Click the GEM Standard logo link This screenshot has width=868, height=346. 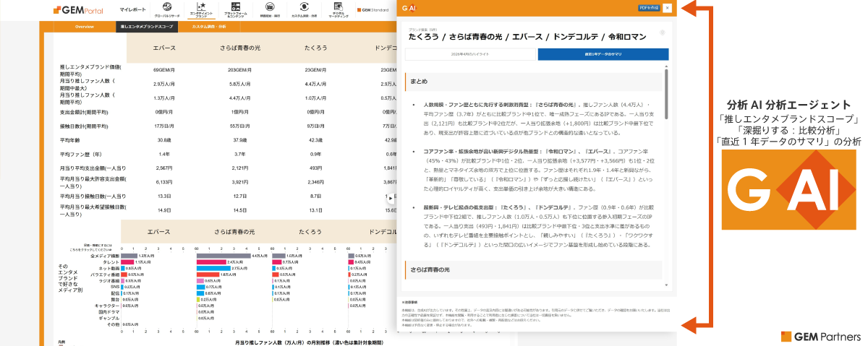[x=375, y=12]
